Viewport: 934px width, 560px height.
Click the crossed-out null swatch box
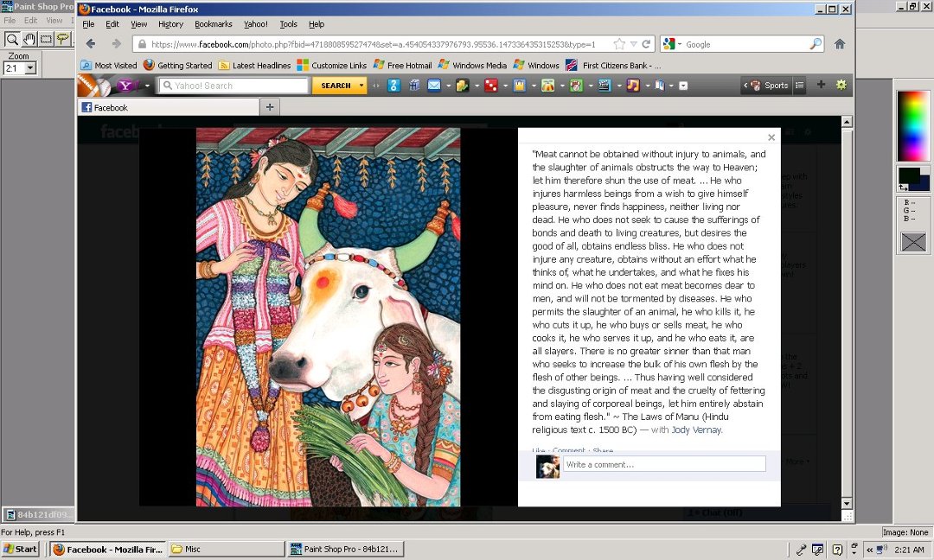[913, 242]
